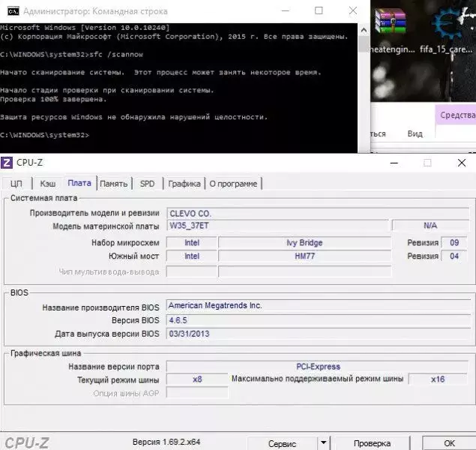
Task: Click the Command Prompt title bar icon
Action: pos(13,11)
